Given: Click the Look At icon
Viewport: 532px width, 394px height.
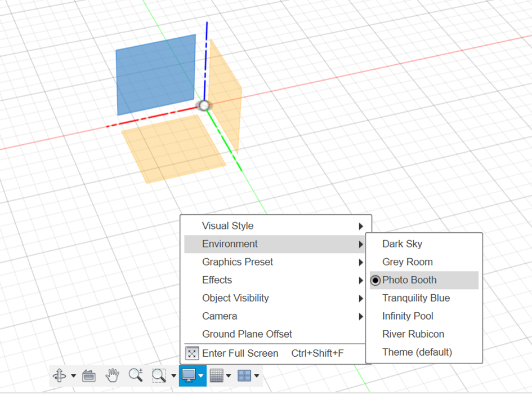Looking at the screenshot, I should click(x=89, y=375).
